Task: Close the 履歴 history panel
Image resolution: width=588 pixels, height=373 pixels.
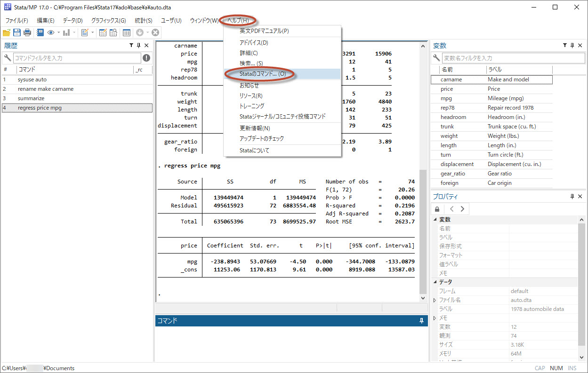Action: [x=146, y=46]
